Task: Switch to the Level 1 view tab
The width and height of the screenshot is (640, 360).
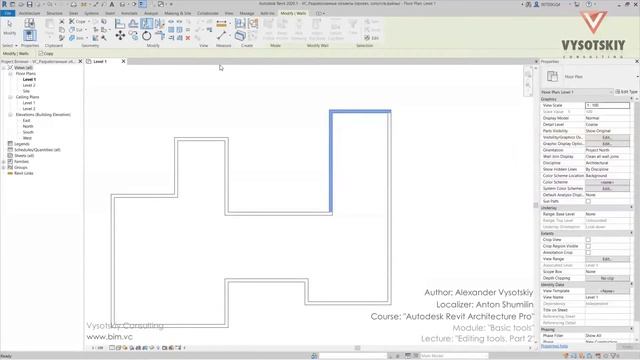Action: coord(100,61)
